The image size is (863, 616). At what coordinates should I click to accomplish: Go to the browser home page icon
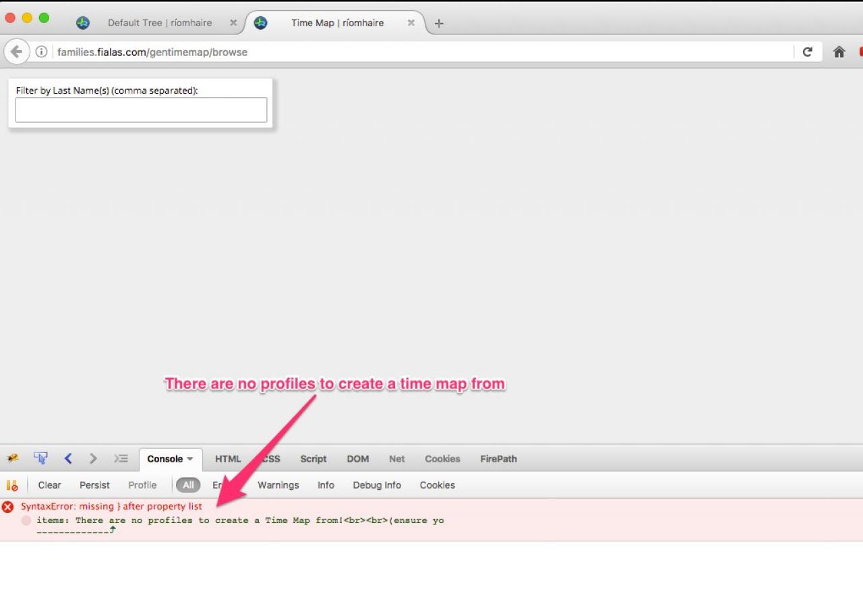click(839, 52)
